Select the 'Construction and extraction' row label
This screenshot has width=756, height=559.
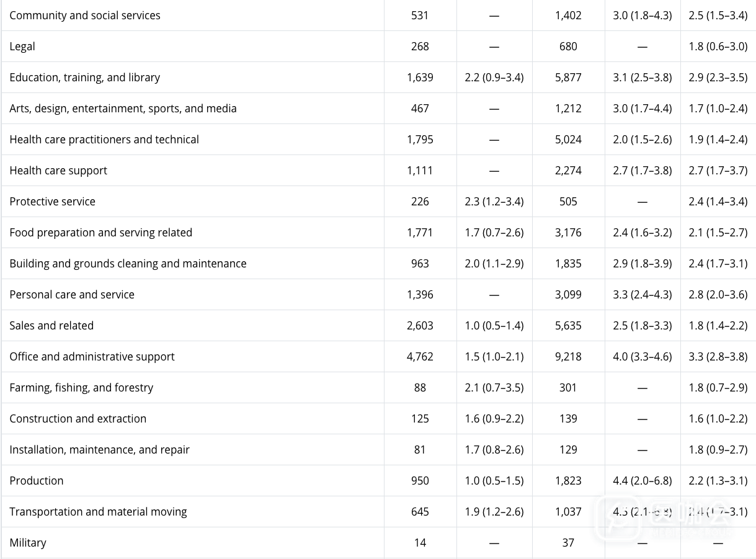point(78,419)
